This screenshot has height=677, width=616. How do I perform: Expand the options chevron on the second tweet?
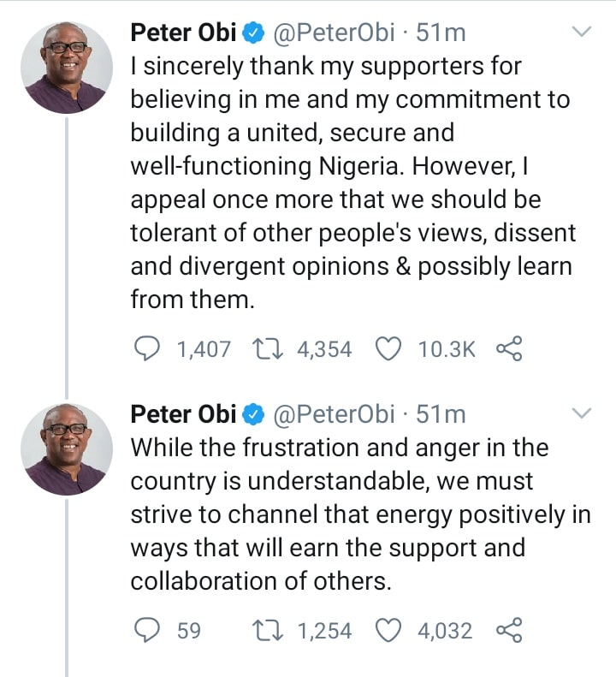(x=582, y=413)
